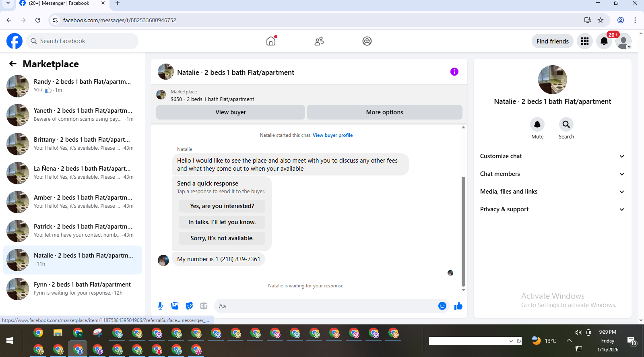644x357 pixels.
Task: Click Natalie's large listing photo in sidebar
Action: pos(552,80)
